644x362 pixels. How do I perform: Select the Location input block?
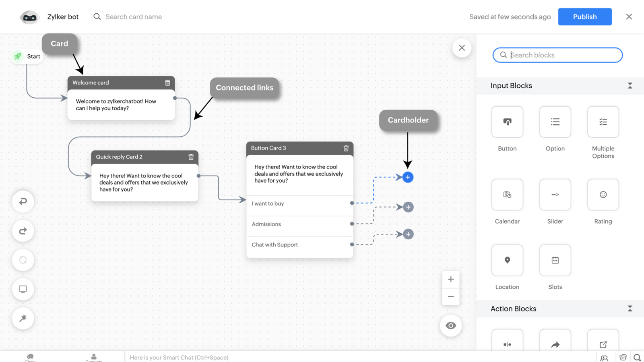(x=507, y=260)
